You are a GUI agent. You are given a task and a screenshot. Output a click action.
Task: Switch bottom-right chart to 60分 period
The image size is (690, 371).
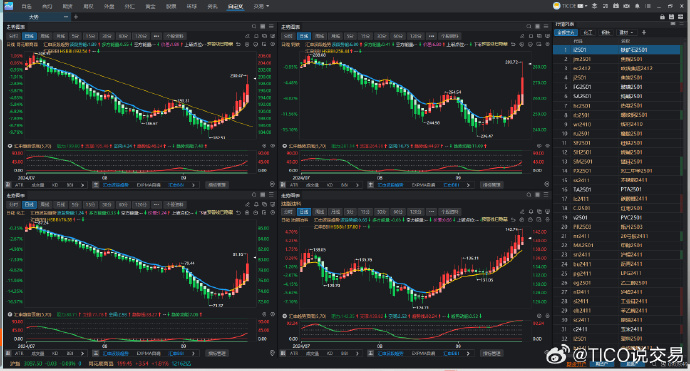(x=398, y=212)
